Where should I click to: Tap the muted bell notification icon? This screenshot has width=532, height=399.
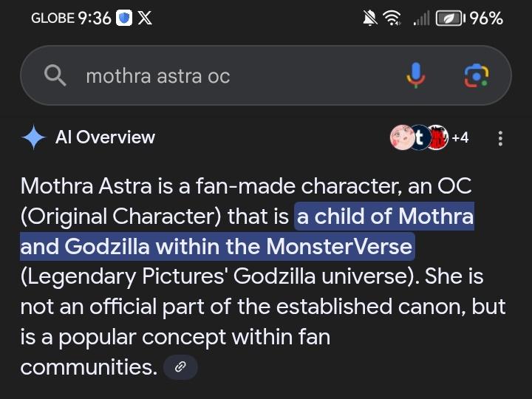click(370, 18)
